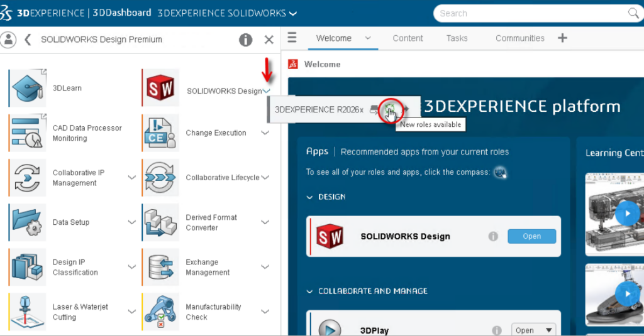Click the 3DEXPERIENCE R2026x version label
The width and height of the screenshot is (644, 336).
coord(319,109)
